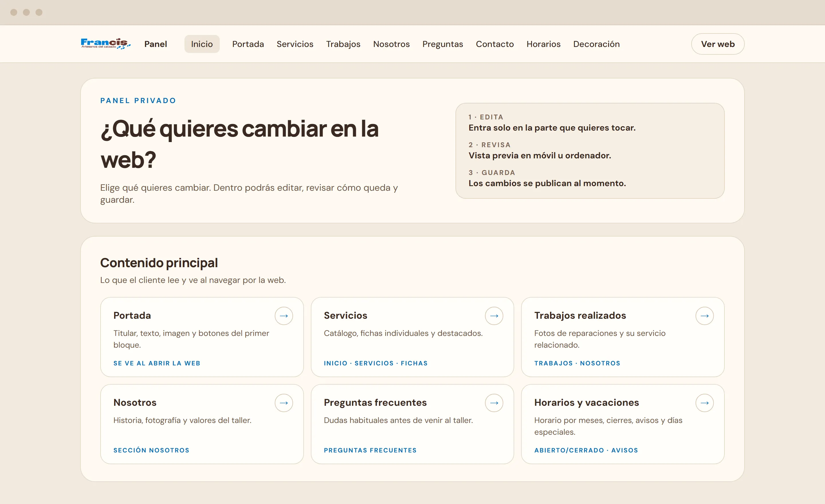
Task: Click 'Dudas habituales antes de venir al taller.'
Action: (x=398, y=420)
